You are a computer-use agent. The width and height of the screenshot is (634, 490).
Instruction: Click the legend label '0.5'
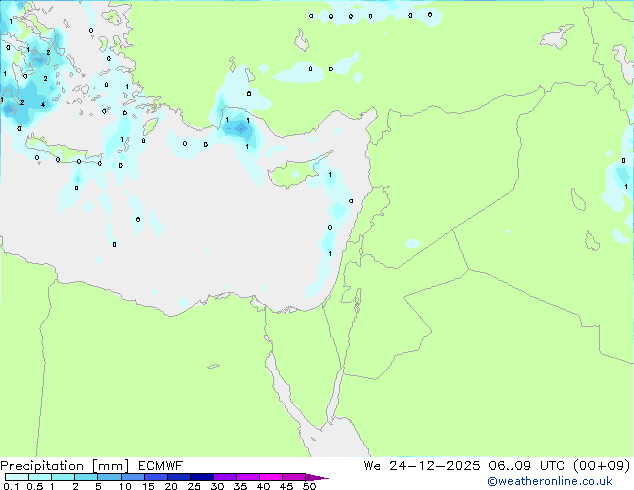[34, 486]
